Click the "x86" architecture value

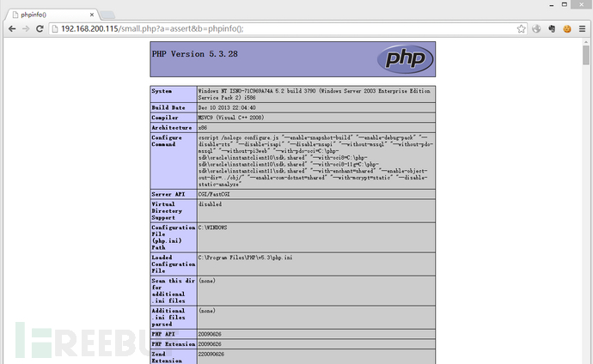click(203, 128)
